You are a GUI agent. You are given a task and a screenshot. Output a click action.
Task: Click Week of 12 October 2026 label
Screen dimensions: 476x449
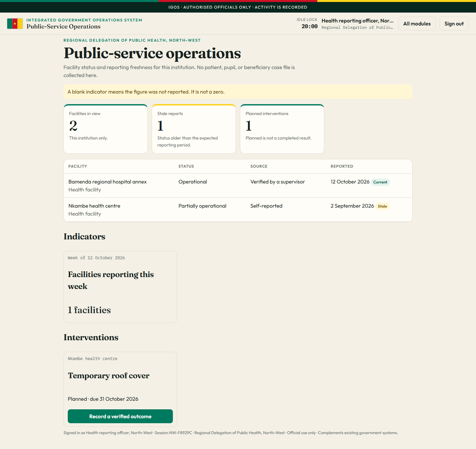(x=96, y=258)
